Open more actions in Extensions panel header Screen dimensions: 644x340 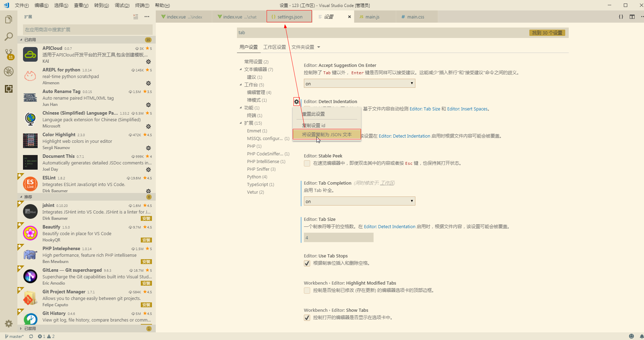click(x=147, y=17)
